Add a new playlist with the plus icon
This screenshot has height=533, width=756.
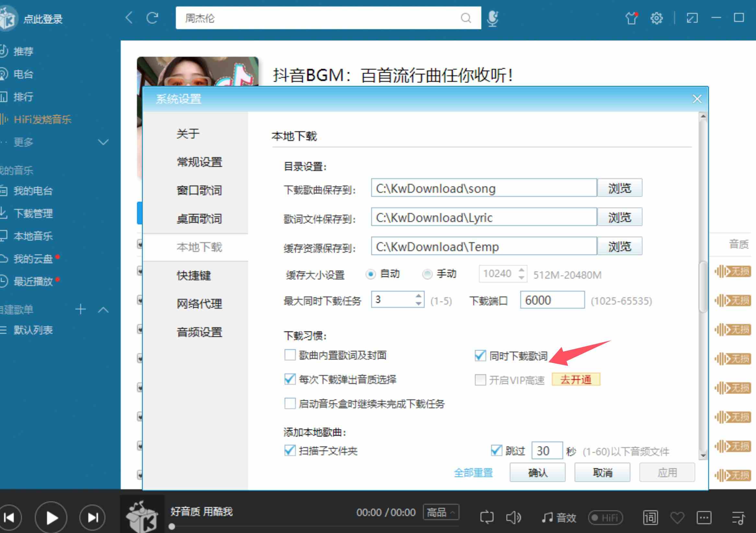[x=81, y=309]
